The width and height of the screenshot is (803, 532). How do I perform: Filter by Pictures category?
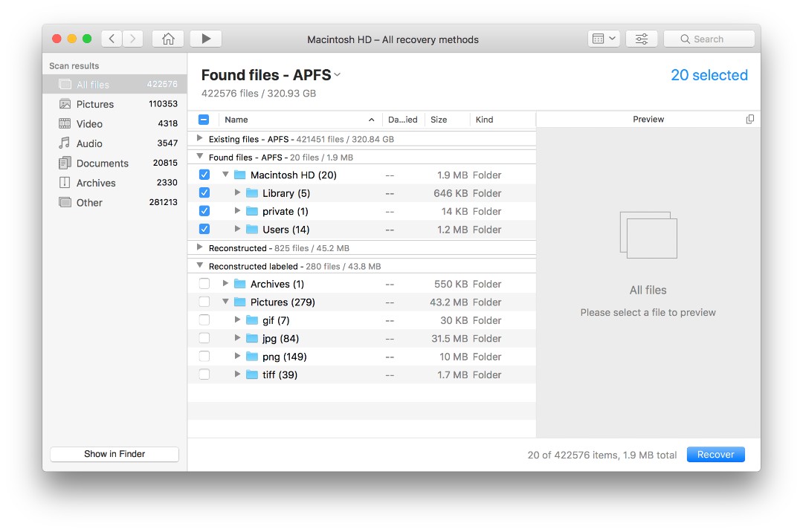coord(115,104)
